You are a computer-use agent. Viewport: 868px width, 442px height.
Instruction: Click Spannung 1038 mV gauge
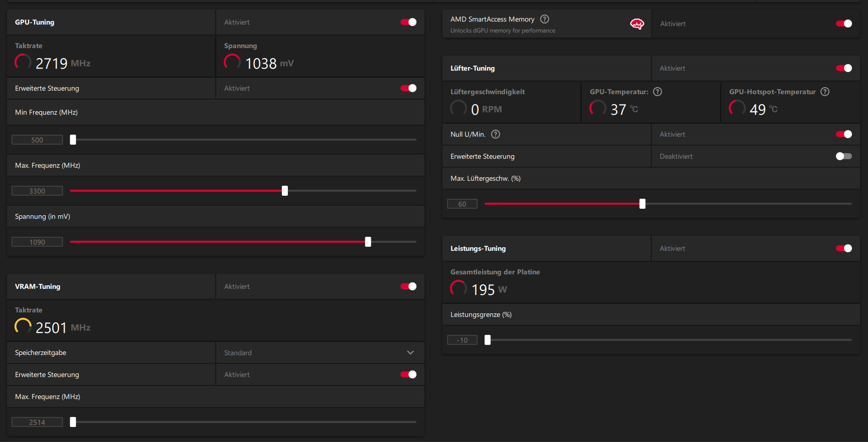pos(232,62)
